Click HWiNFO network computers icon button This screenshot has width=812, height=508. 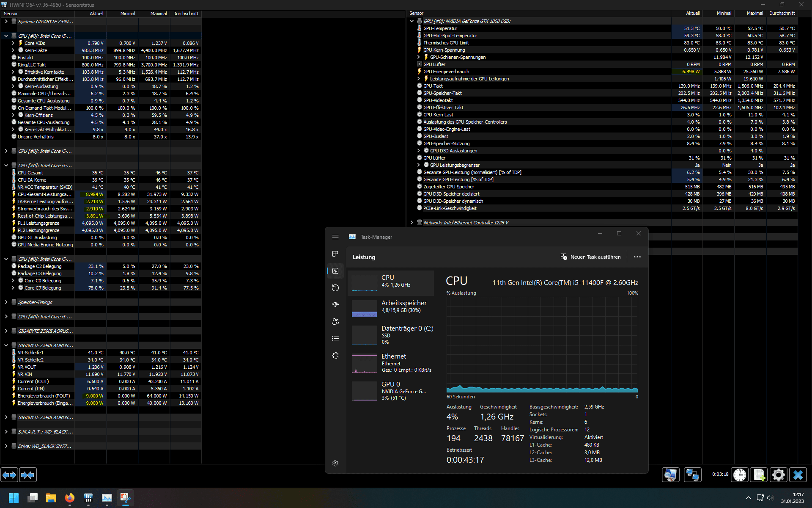pyautogui.click(x=692, y=475)
